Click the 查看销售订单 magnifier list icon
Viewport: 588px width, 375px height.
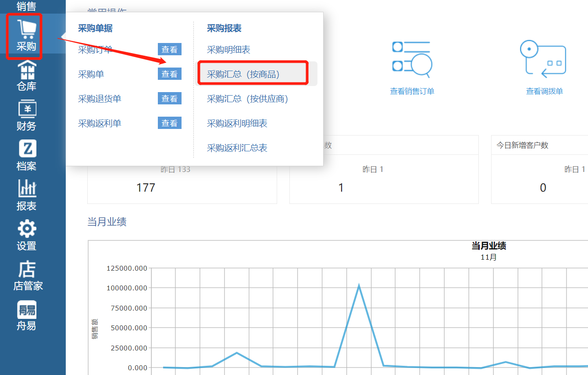[412, 59]
